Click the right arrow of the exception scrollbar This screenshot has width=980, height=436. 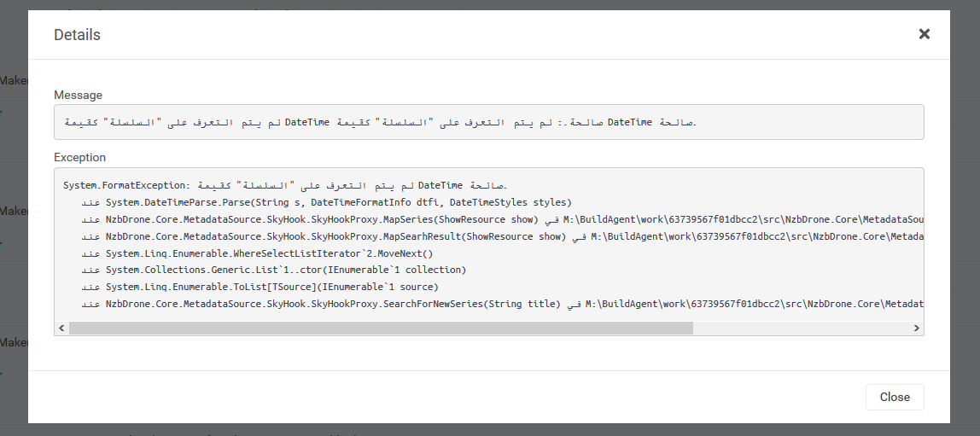[916, 328]
